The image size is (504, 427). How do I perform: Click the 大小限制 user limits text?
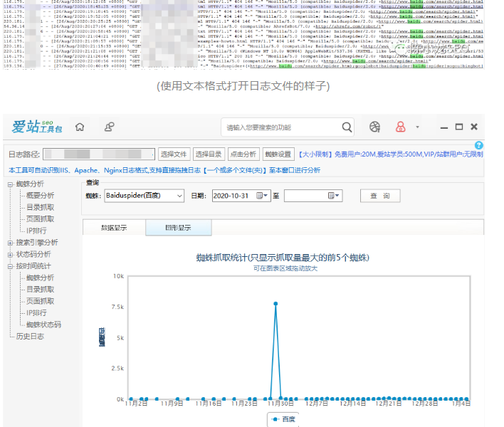point(390,154)
